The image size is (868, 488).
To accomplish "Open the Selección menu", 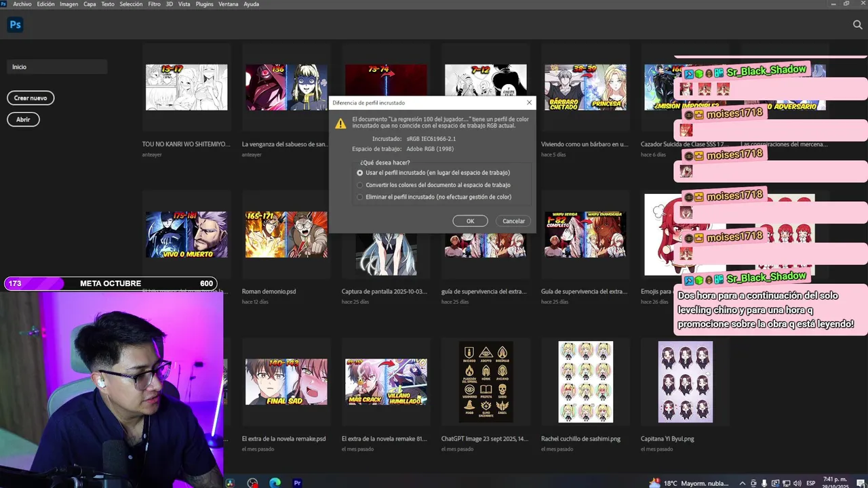I will tap(131, 4).
